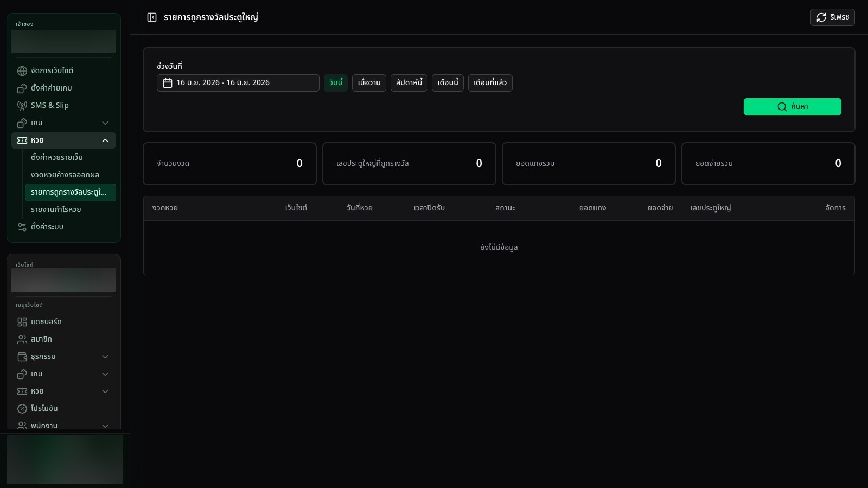Click the dashboard grid icon beside แดชบอร์ด
The height and width of the screenshot is (488, 868).
point(22,322)
